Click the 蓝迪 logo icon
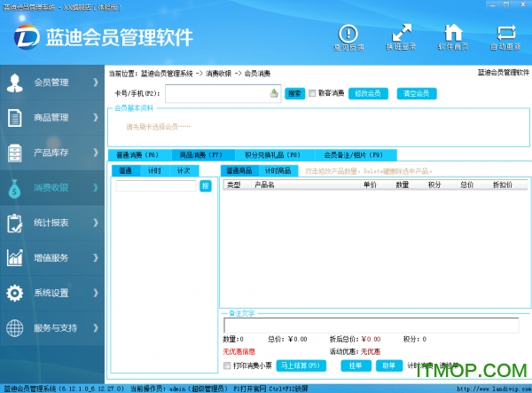Image resolution: width=532 pixels, height=393 pixels. tap(27, 37)
